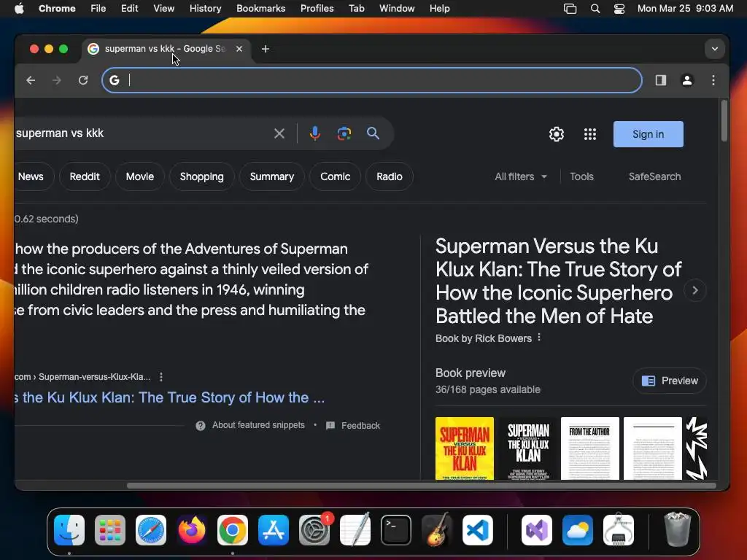Open result options next to Superman-versus-Klux-Kla
The height and width of the screenshot is (560, 747).
click(161, 377)
